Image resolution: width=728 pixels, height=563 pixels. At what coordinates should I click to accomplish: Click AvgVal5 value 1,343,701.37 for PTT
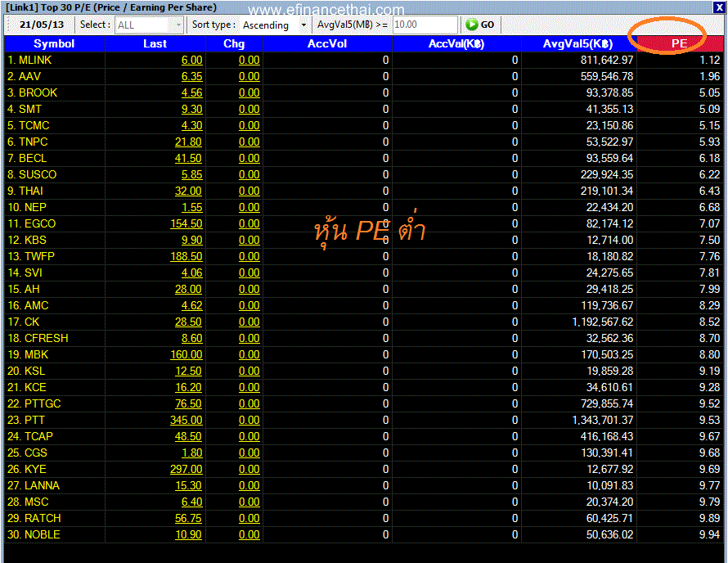603,420
